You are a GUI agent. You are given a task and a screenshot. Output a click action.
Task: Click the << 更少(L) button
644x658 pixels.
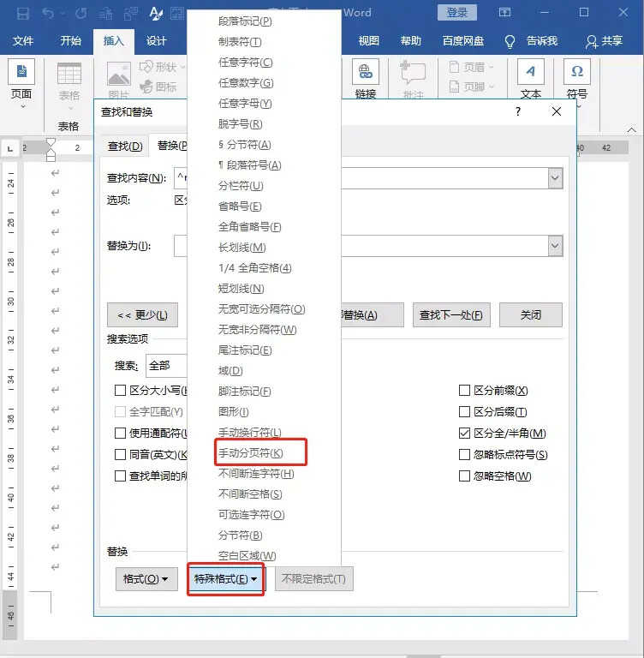click(143, 314)
